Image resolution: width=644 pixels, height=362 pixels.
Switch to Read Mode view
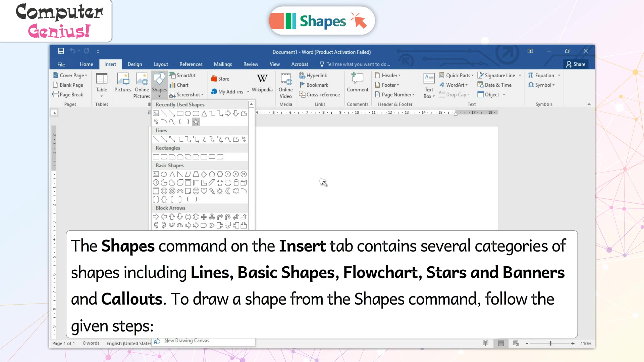[486, 343]
